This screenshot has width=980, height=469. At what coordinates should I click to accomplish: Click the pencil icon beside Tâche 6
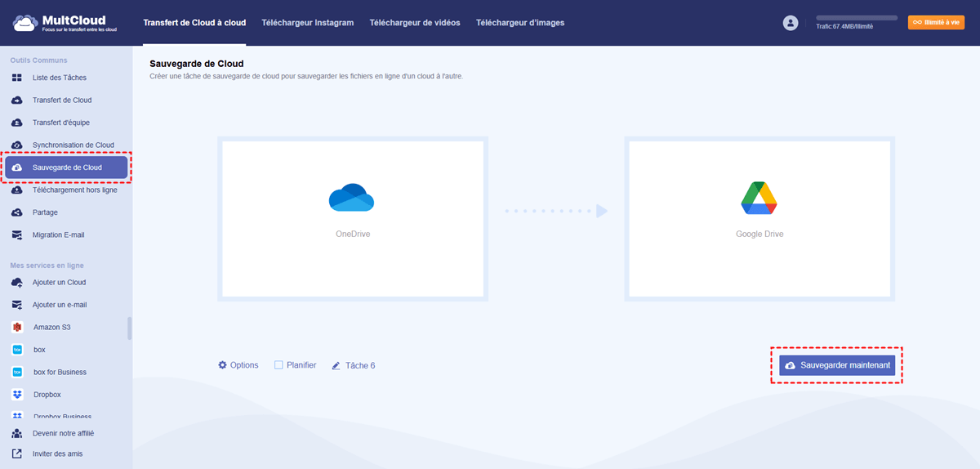336,366
